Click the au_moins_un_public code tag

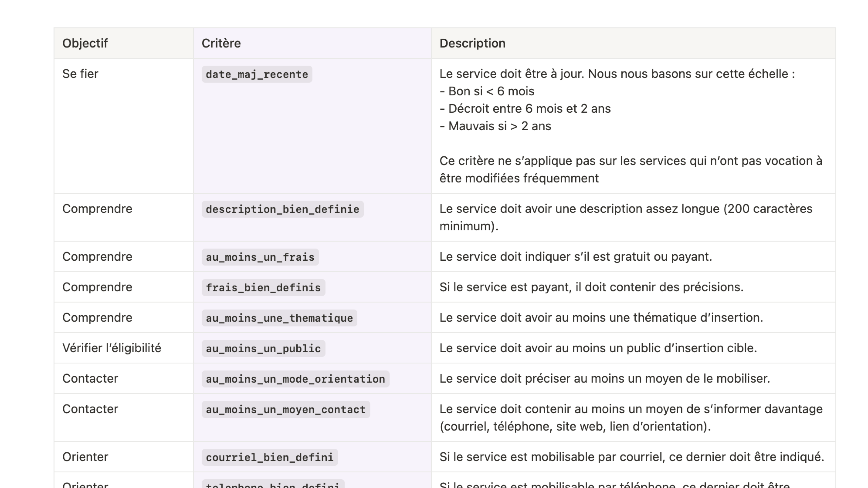263,348
